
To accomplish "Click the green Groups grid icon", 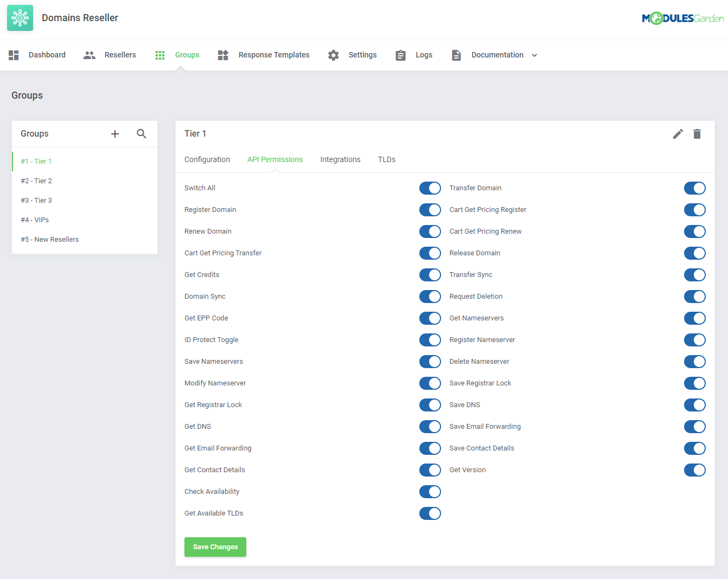I will click(160, 55).
